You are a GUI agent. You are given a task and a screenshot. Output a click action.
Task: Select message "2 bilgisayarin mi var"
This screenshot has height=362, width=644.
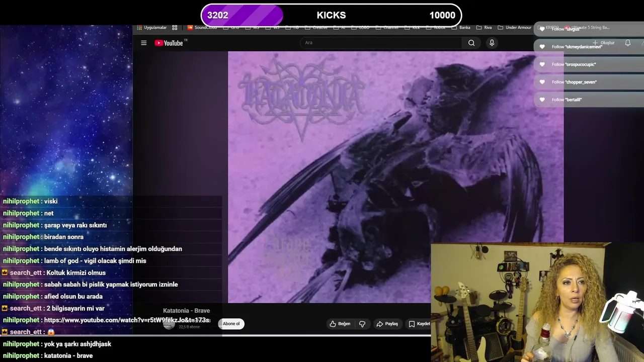(75, 308)
